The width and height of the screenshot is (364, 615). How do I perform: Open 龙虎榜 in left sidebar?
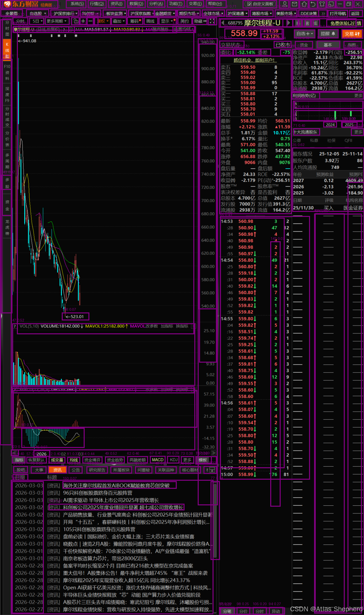coord(7,227)
